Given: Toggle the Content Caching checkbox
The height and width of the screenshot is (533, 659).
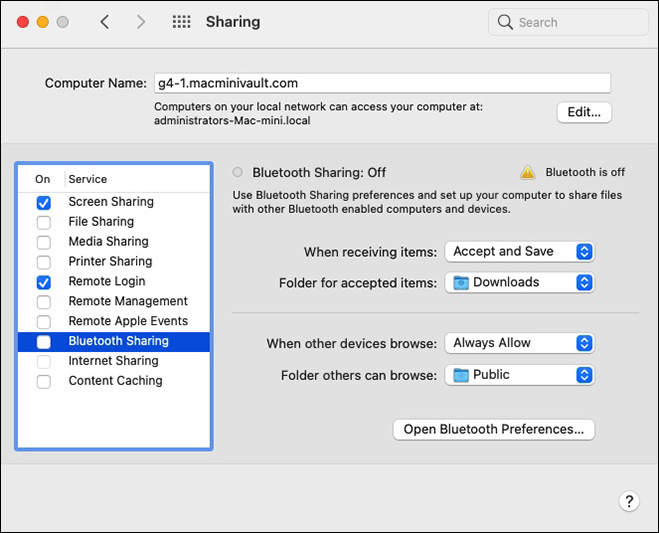Looking at the screenshot, I should 44,381.
